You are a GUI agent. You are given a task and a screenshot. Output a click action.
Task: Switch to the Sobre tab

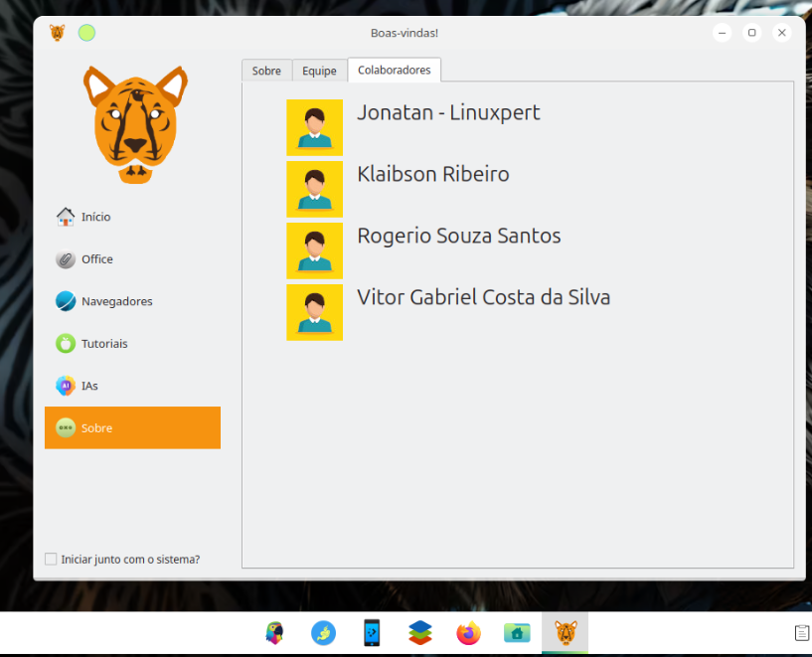click(x=266, y=71)
